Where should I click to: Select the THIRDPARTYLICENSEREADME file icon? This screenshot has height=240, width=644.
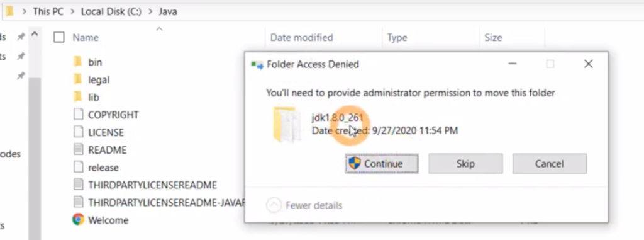[x=78, y=185]
